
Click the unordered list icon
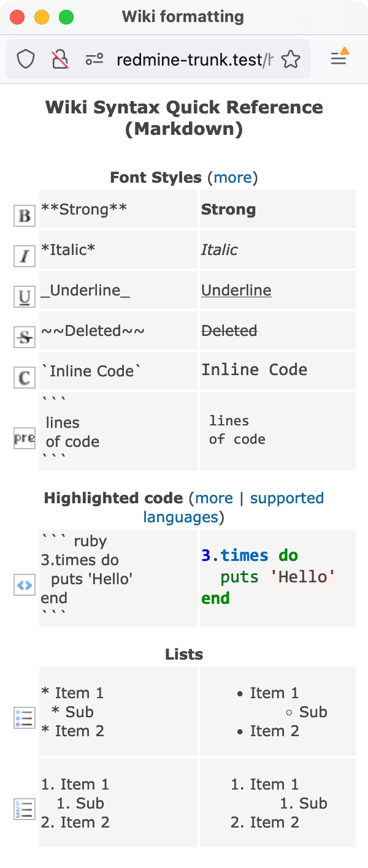25,718
